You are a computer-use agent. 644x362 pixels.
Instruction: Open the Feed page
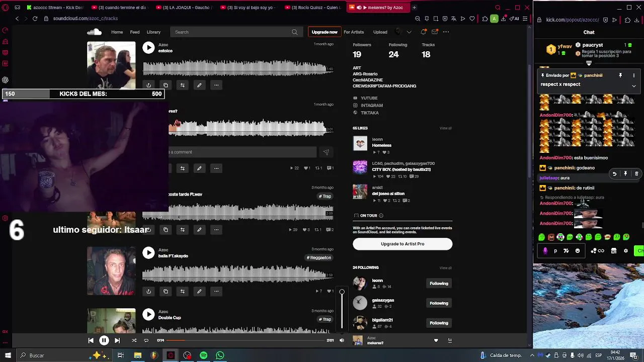pyautogui.click(x=135, y=32)
